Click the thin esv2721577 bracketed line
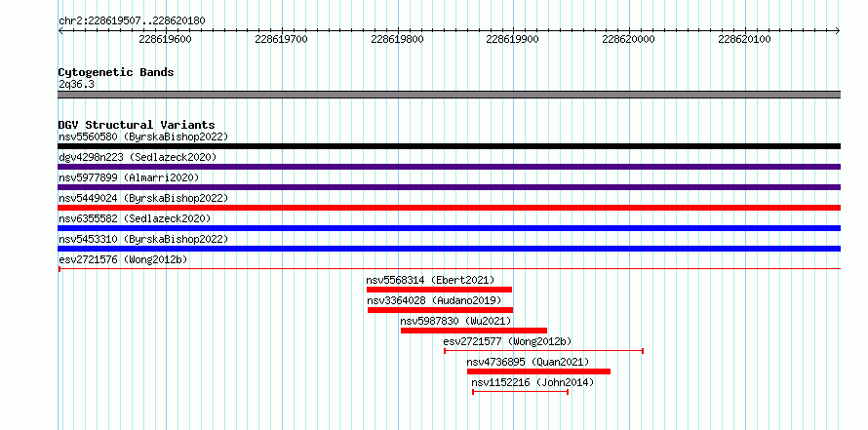This screenshot has height=430, width=868. (543, 351)
